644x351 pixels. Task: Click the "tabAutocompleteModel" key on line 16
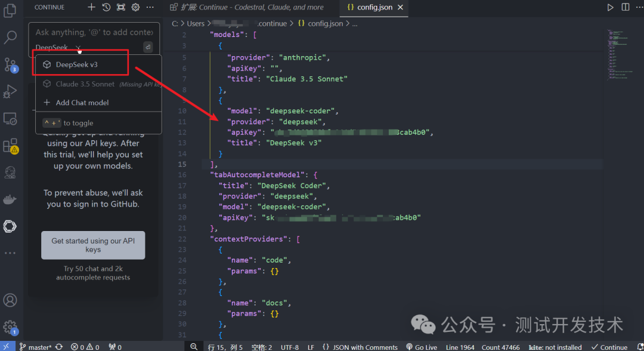click(x=258, y=175)
